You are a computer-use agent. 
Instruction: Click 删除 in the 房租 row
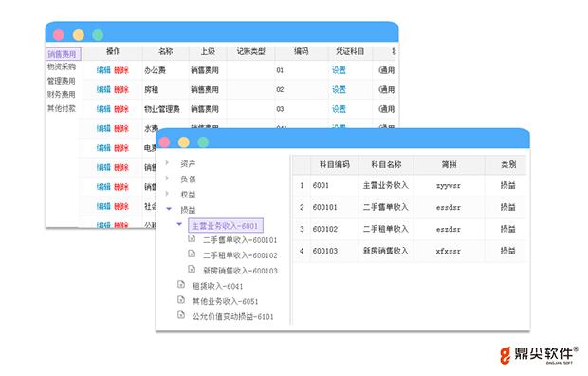click(121, 90)
